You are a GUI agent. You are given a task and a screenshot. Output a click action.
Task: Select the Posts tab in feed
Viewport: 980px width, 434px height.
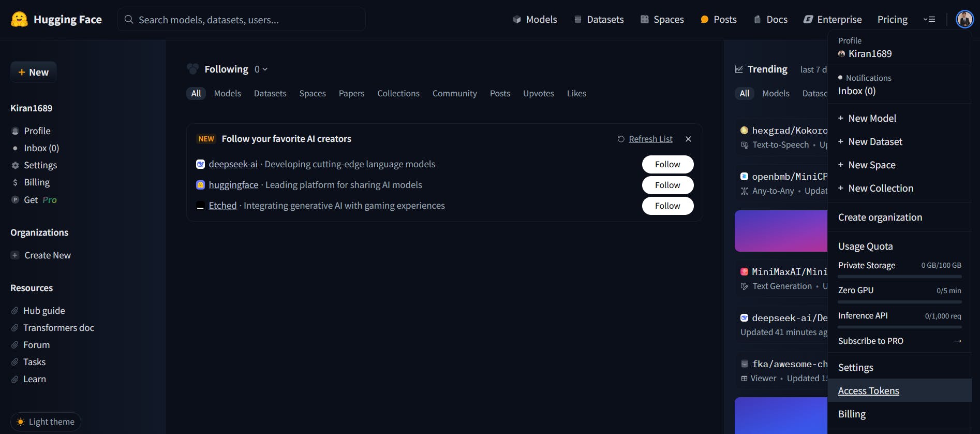[500, 94]
